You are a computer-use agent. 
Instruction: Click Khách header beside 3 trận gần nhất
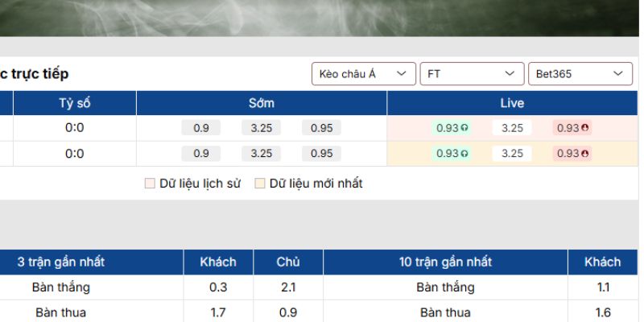point(218,262)
